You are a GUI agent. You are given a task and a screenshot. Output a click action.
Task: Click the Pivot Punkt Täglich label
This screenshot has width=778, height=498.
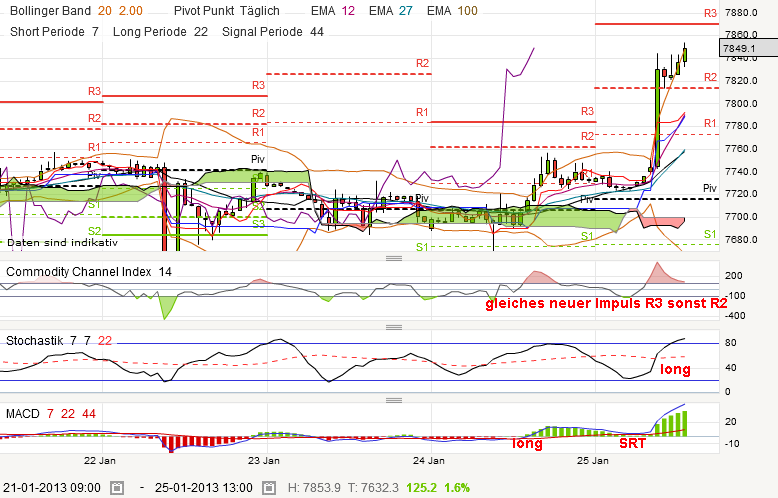pyautogui.click(x=227, y=11)
